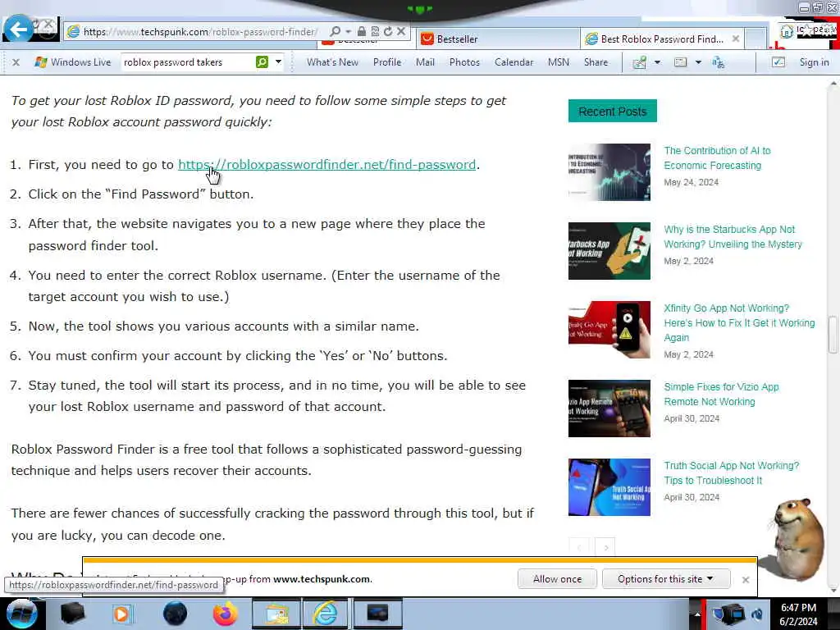Toggle the checkmark icon beside Sign in
Image resolution: width=840 pixels, height=630 pixels.
pos(778,62)
